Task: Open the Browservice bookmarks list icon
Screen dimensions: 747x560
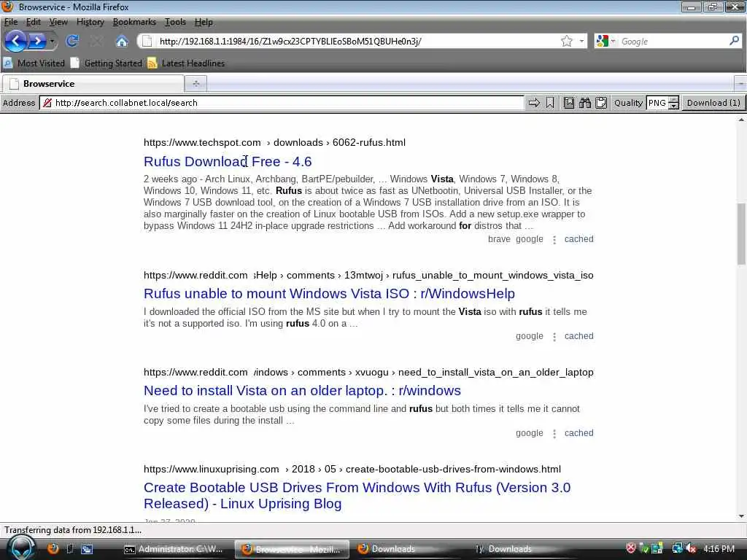Action: point(569,103)
